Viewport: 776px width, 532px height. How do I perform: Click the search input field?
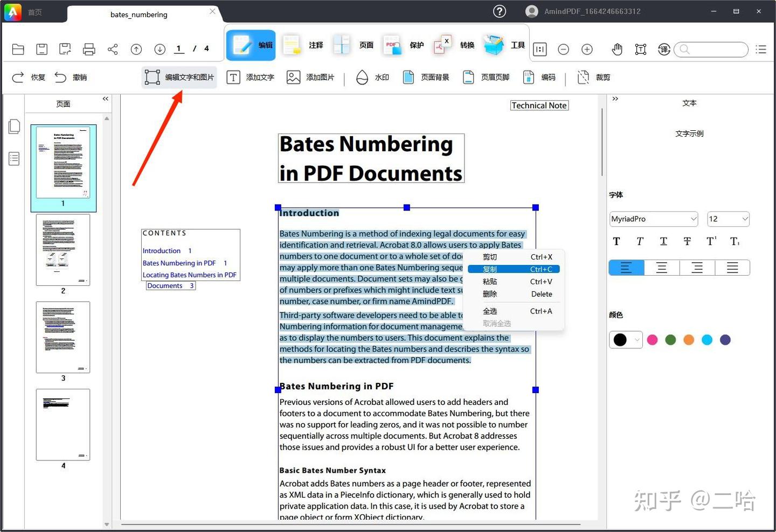(711, 50)
